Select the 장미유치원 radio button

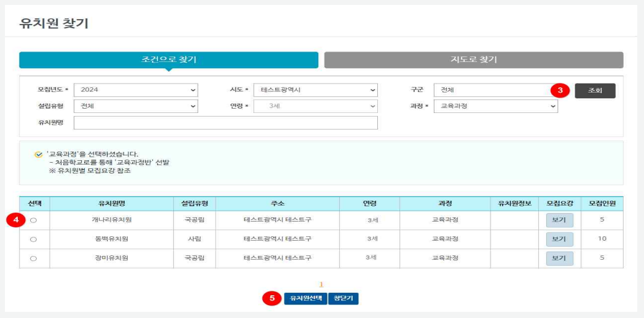(x=34, y=258)
